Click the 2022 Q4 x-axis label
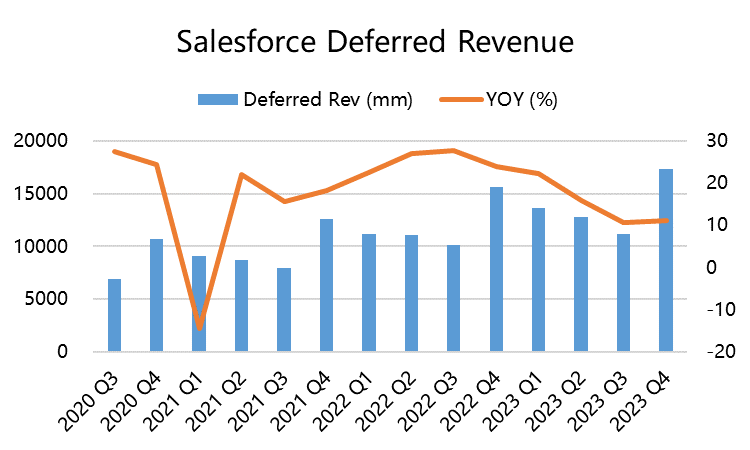The height and width of the screenshot is (450, 750). point(471,401)
